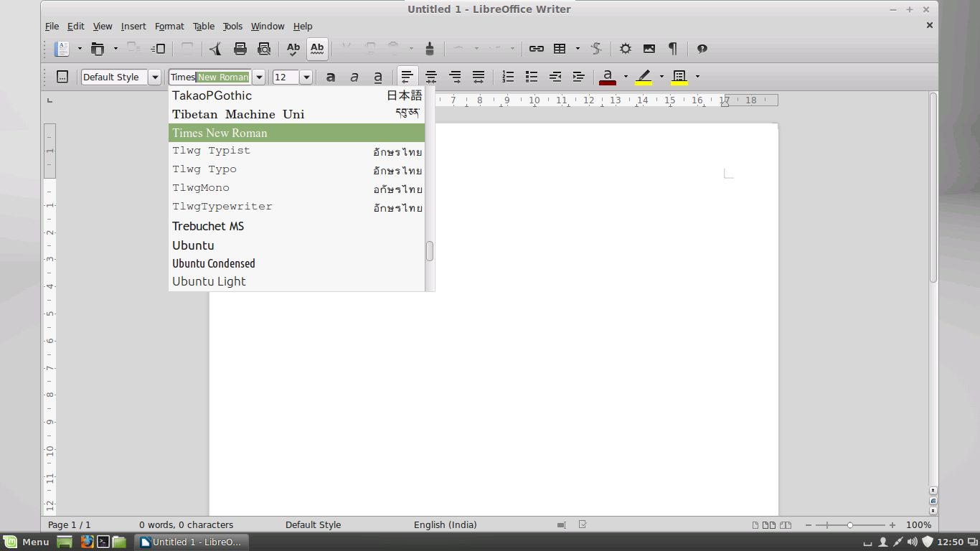Select the Clone Formatting paintbrush
980x551 pixels.
point(430,49)
